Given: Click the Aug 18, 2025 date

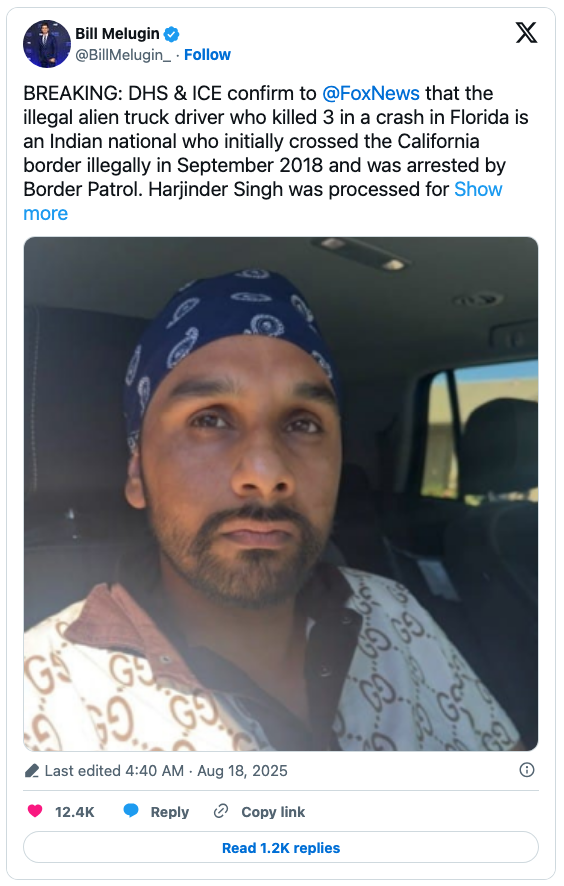Looking at the screenshot, I should [x=242, y=771].
